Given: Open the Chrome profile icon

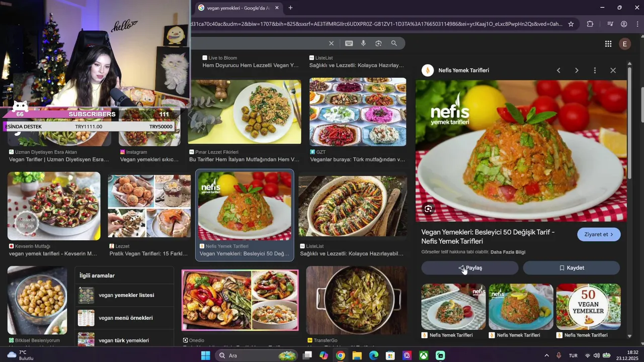Looking at the screenshot, I should [624, 24].
